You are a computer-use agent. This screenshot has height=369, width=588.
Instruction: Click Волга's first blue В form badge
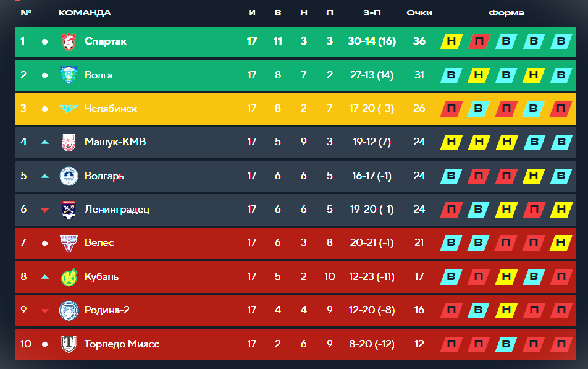[451, 75]
